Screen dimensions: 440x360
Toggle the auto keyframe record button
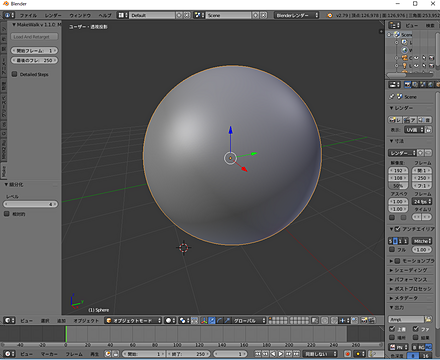tap(347, 354)
